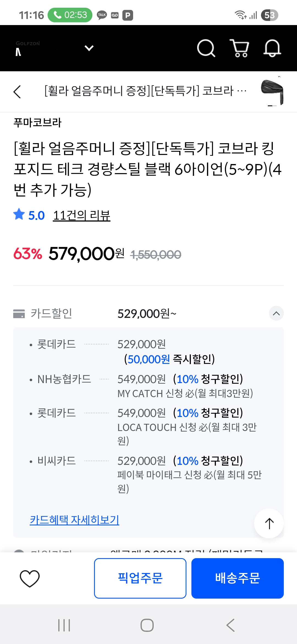The width and height of the screenshot is (297, 644).
Task: Expand the store selector dropdown chevron
Action: click(x=89, y=48)
